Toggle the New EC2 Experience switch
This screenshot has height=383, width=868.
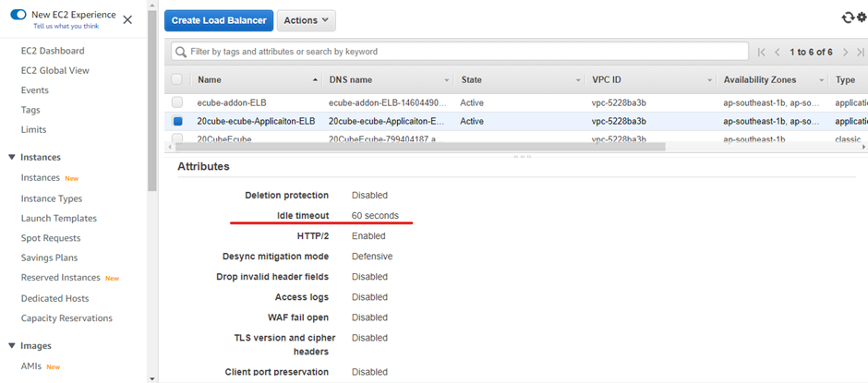[x=18, y=16]
